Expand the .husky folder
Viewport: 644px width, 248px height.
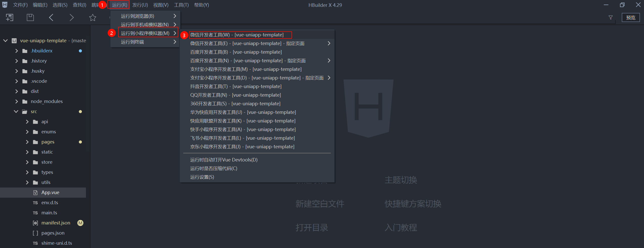pyautogui.click(x=17, y=71)
